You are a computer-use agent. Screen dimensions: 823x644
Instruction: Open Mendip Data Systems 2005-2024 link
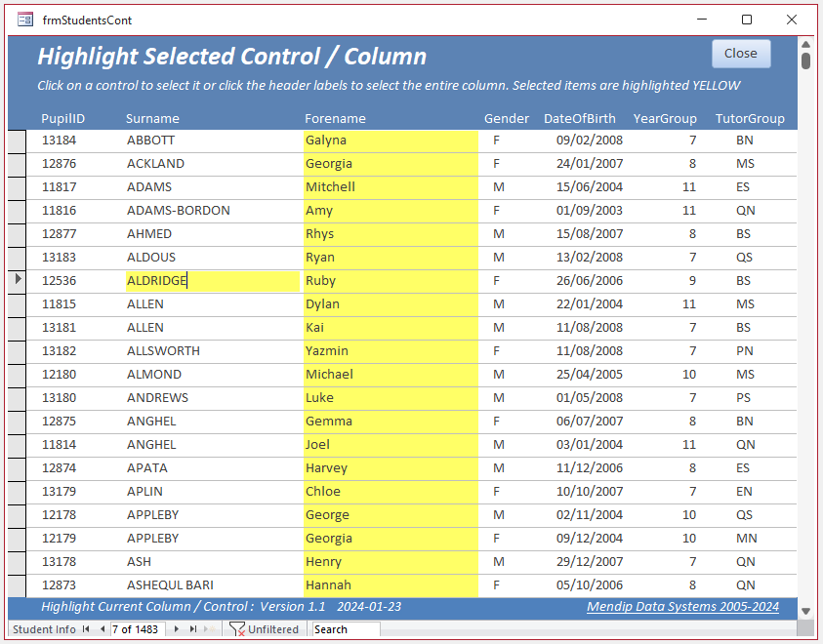pyautogui.click(x=682, y=607)
